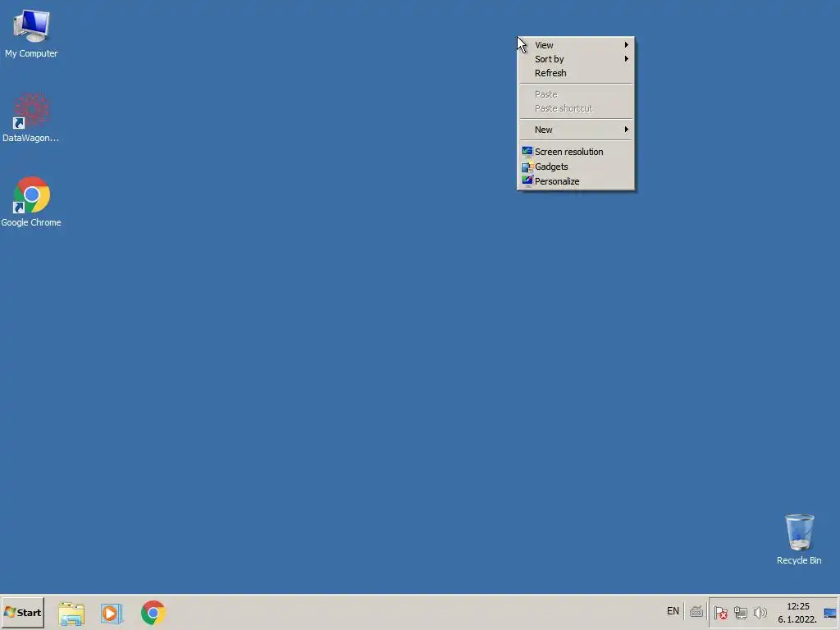Click the "DataWagon..." label text
The width and height of the screenshot is (840, 630).
[x=30, y=138]
